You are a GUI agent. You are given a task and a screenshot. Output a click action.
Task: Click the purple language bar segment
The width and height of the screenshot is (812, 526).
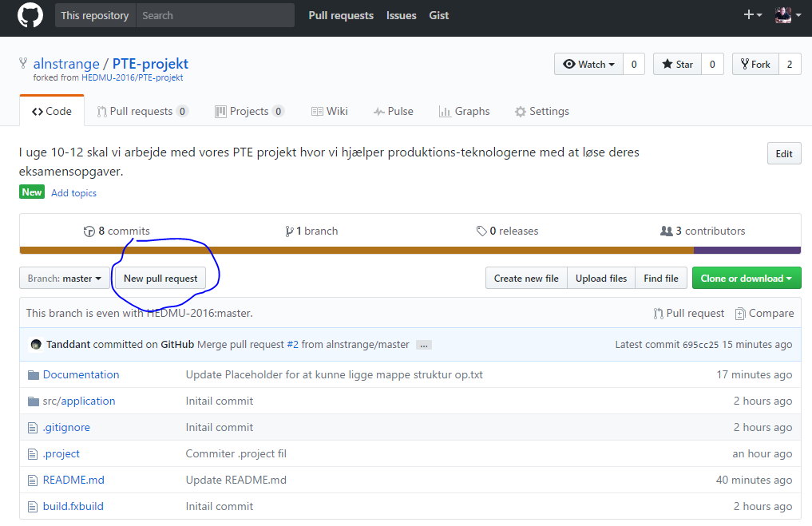(x=747, y=251)
